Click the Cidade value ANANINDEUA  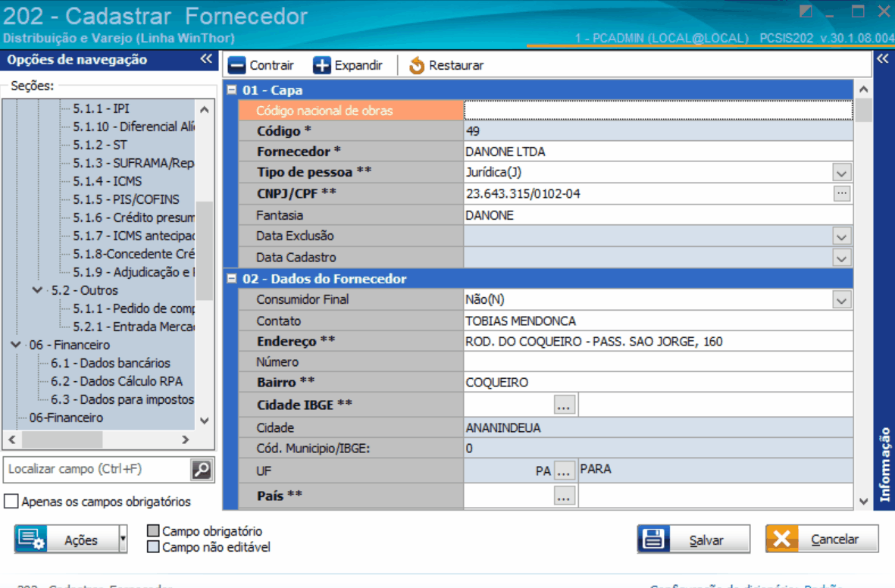pyautogui.click(x=658, y=427)
